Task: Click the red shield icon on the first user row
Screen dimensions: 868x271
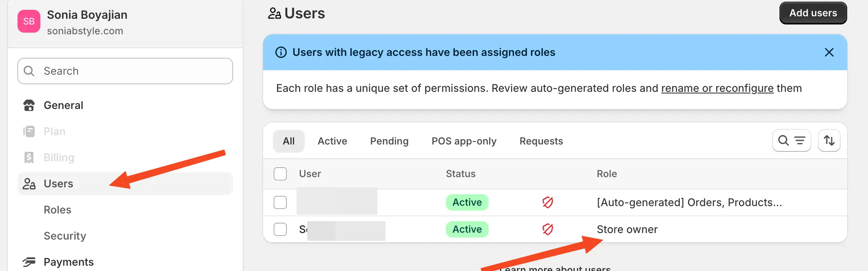Action: click(547, 202)
